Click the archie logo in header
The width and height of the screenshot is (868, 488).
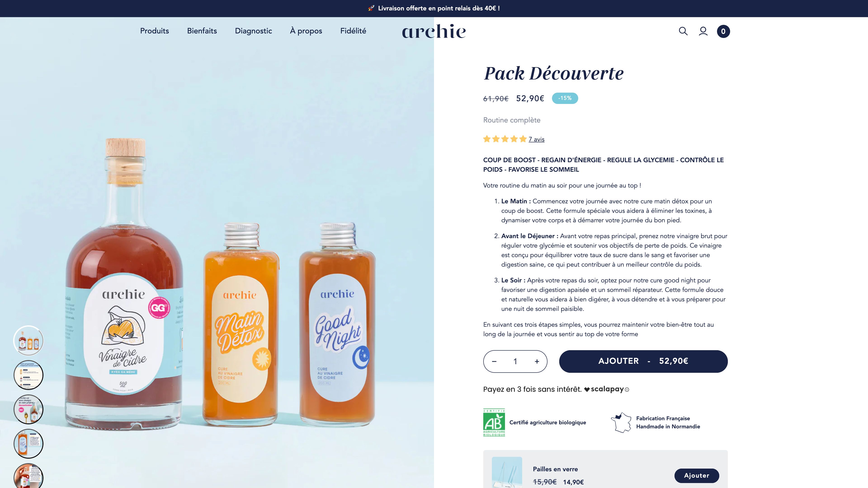[434, 31]
